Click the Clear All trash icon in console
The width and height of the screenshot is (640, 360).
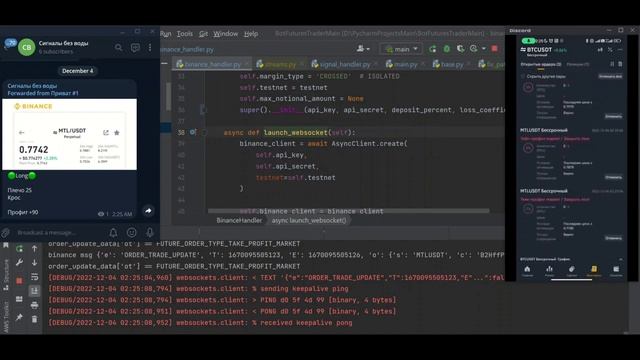coord(34,319)
